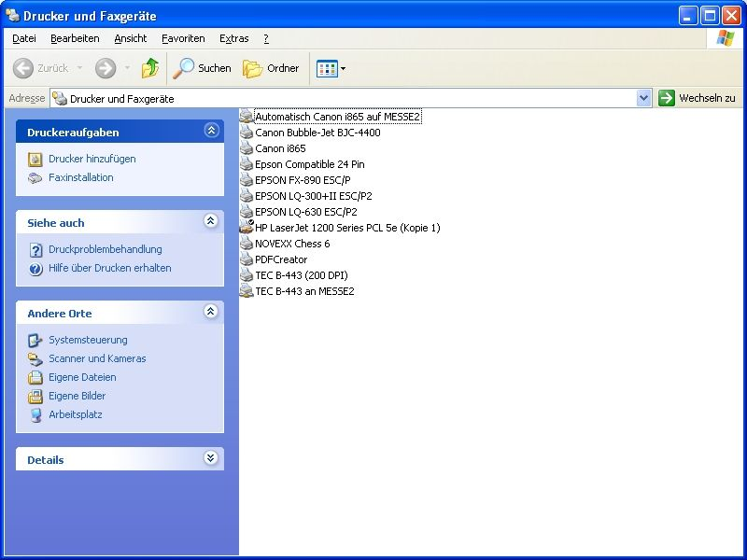Click the forward arrow navigation button
Viewport: 747px width, 560px height.
tap(106, 68)
